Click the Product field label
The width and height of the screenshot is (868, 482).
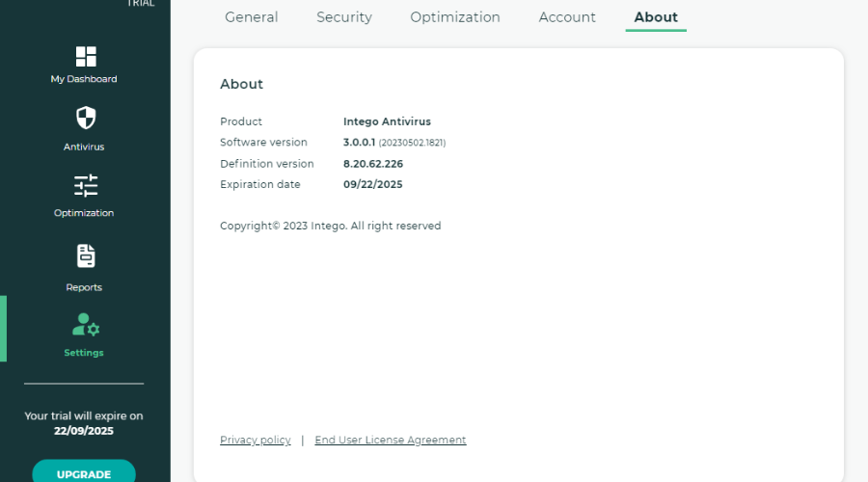241,121
